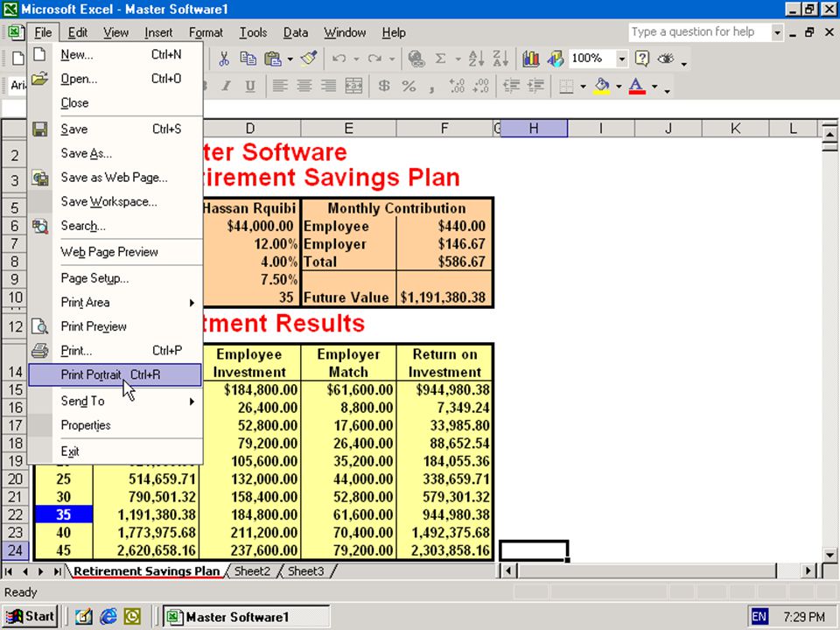The image size is (840, 630).
Task: Open the help question dropdown arrow
Action: (777, 32)
